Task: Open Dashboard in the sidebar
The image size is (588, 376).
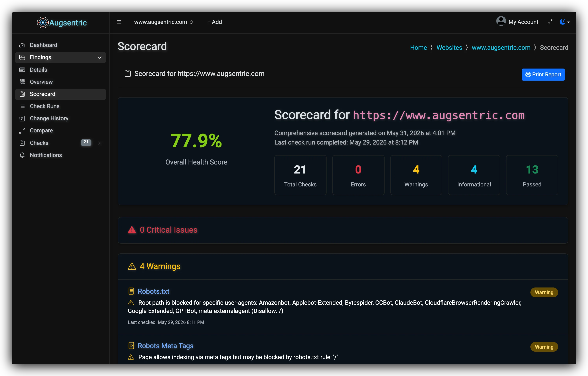Action: pos(60,45)
